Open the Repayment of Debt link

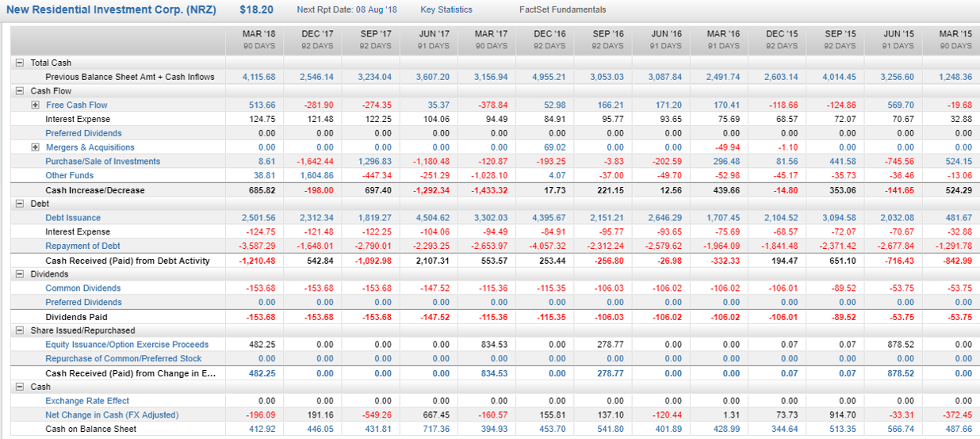[83, 246]
